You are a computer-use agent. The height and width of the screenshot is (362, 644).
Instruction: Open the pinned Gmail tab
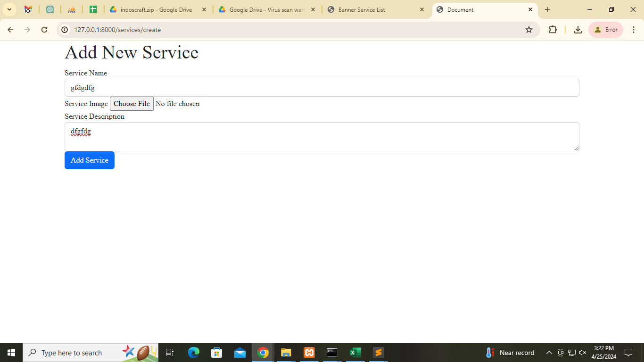[x=28, y=9]
